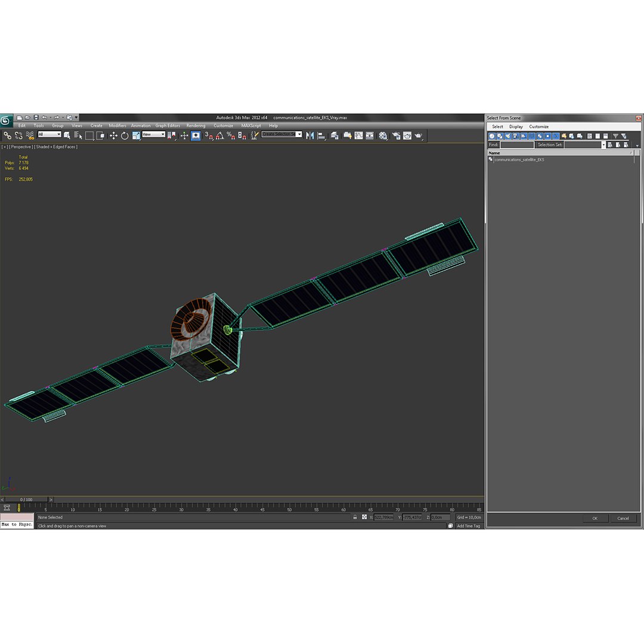Viewport: 644px width, 644px height.
Task: Click the Select by Name tool
Action: 78,135
